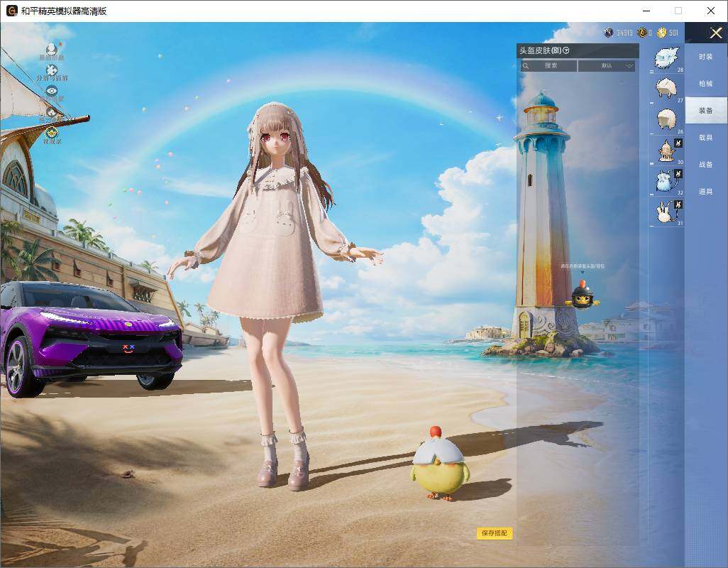The image size is (728, 568).
Task: Click the silver currency icon showing 34313
Action: [x=609, y=33]
